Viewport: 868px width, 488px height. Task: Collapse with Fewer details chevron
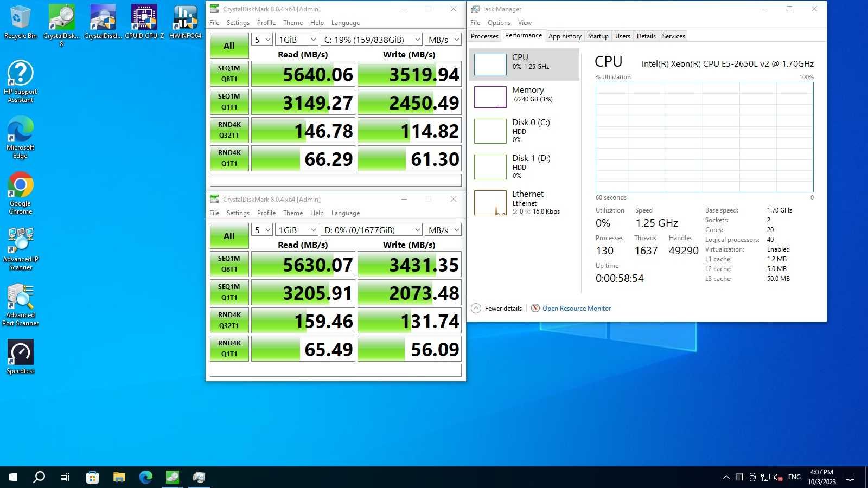point(476,308)
